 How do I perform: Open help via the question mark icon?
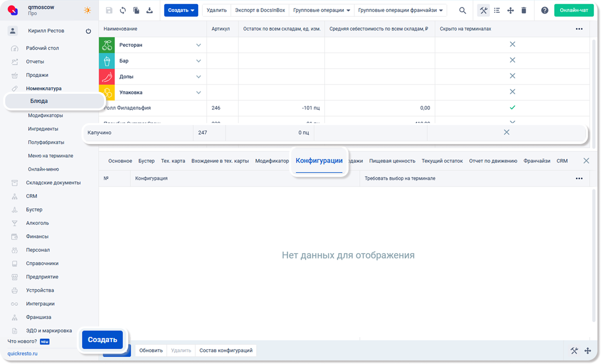[x=545, y=10]
